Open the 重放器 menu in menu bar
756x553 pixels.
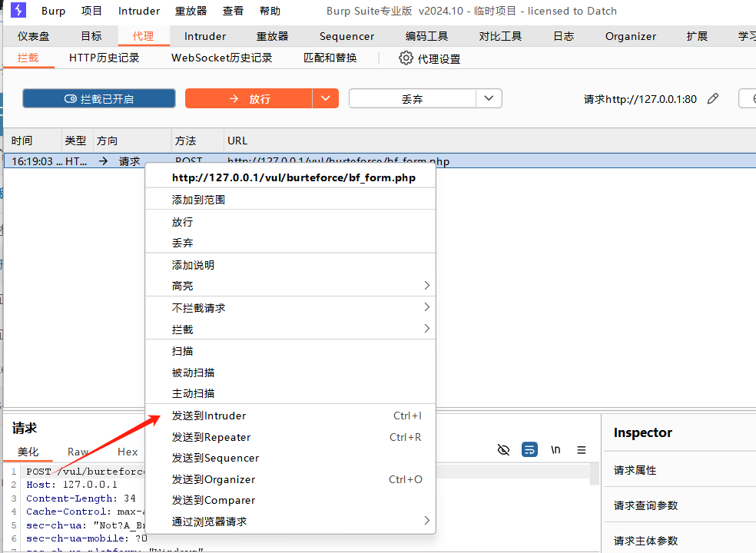coord(191,11)
